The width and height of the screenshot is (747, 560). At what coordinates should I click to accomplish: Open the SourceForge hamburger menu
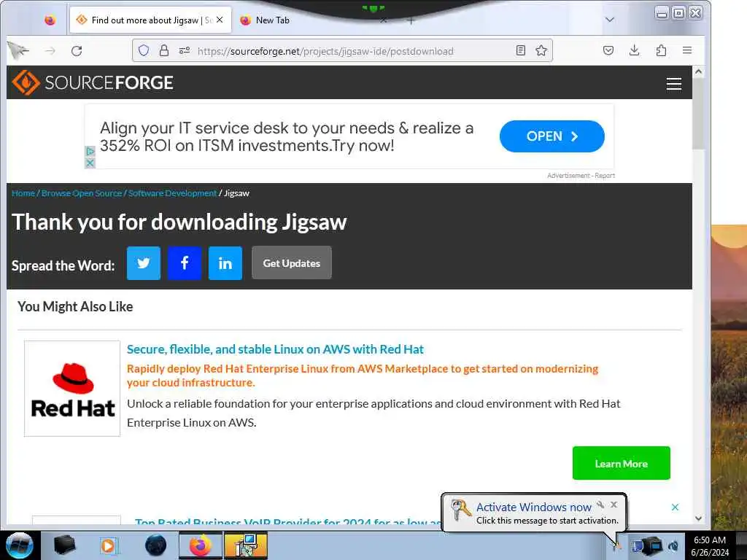point(673,84)
